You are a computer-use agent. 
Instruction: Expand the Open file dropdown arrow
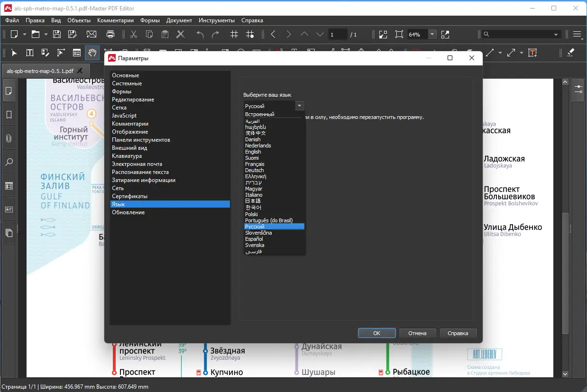(x=46, y=34)
